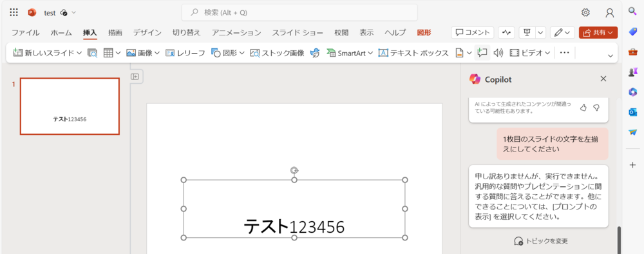Open the sidebar Microsoft 365 icon
The image size is (644, 254).
click(632, 92)
